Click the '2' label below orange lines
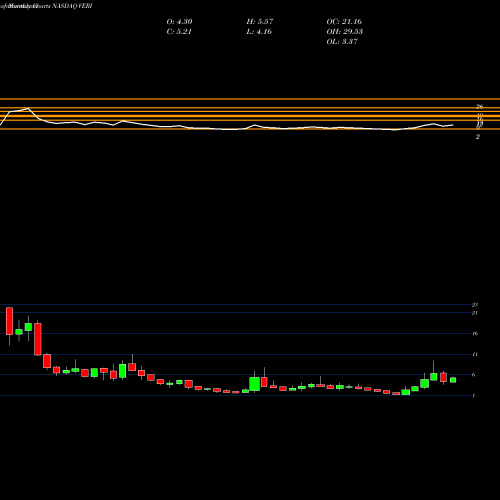The width and height of the screenshot is (500, 500). point(478,137)
